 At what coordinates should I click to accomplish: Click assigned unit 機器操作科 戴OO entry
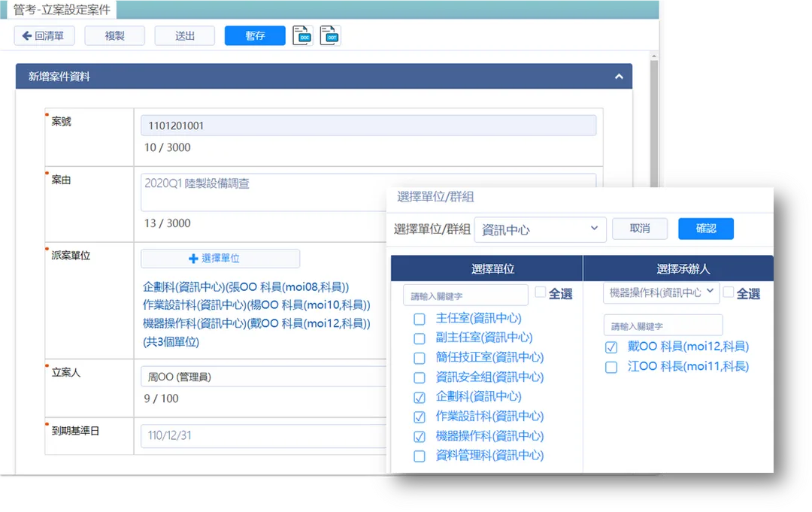pyautogui.click(x=256, y=323)
